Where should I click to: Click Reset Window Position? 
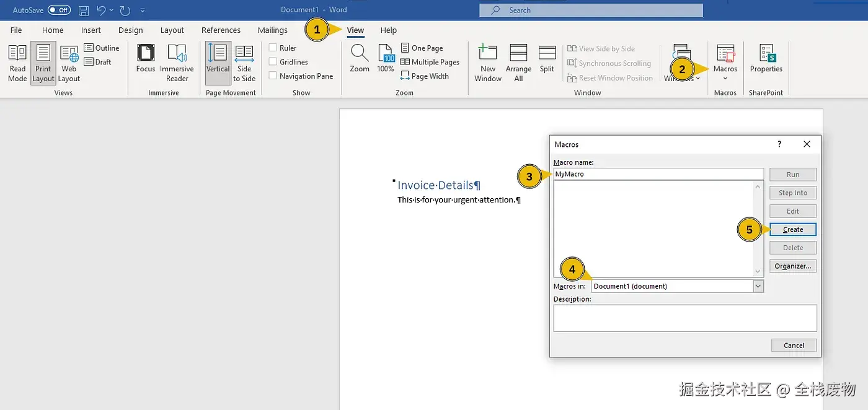click(610, 78)
